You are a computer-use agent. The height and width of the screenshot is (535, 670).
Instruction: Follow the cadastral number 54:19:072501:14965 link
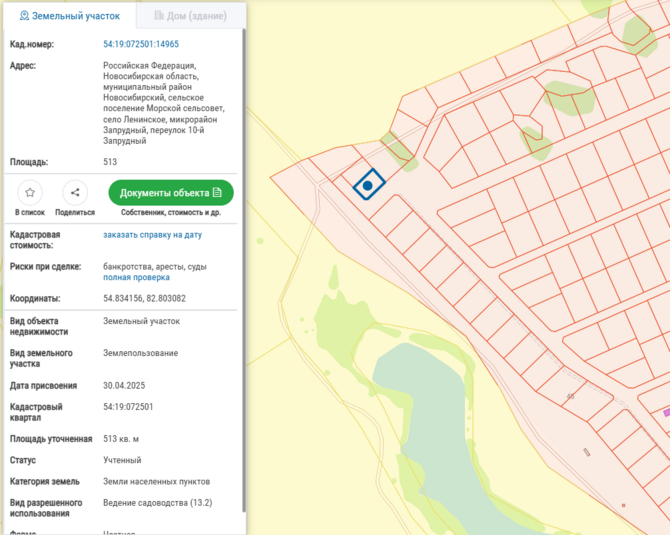141,45
